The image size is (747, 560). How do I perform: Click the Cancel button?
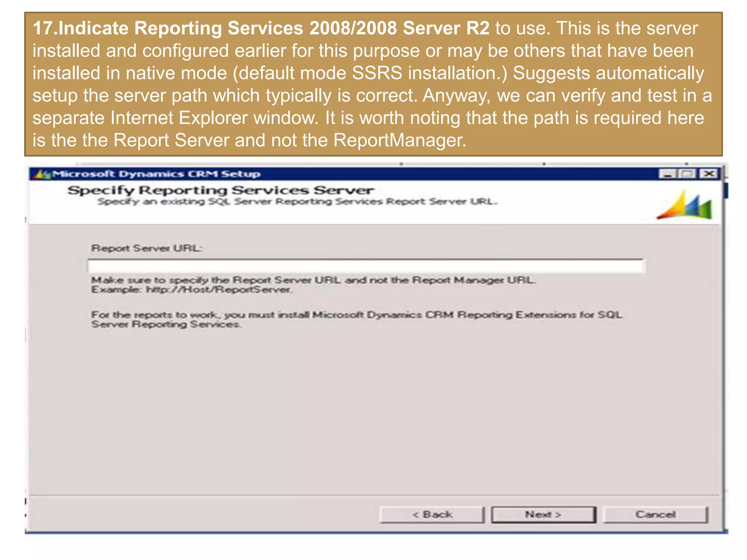click(x=655, y=514)
